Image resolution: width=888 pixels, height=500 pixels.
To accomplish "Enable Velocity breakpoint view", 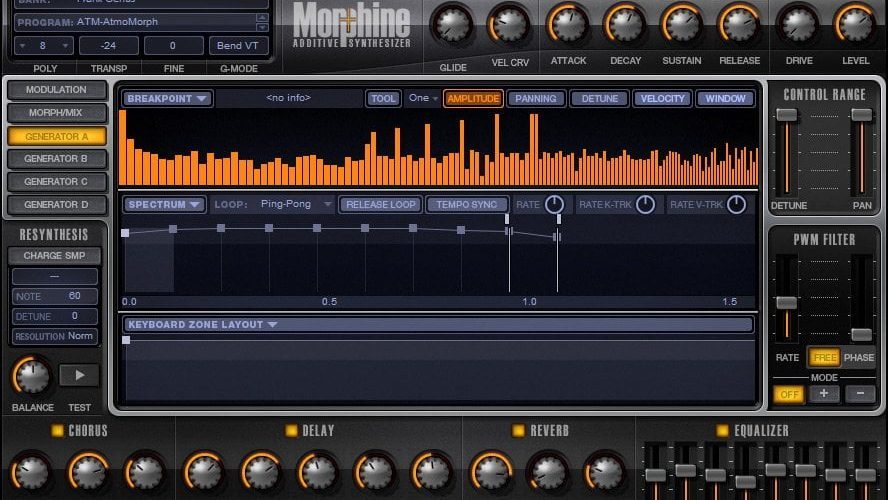I will (662, 99).
